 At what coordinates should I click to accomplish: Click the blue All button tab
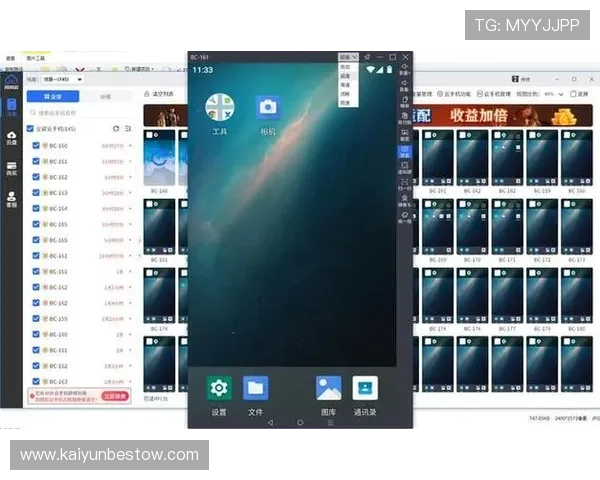coord(53,96)
